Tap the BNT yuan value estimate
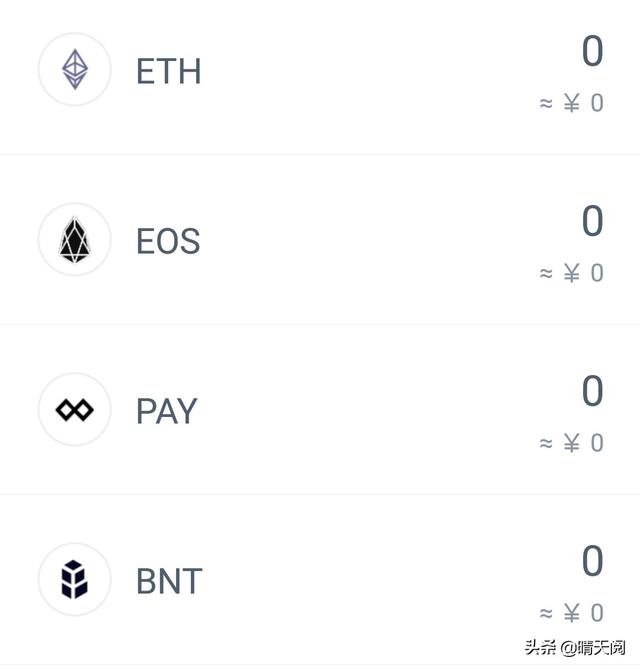 [x=572, y=613]
